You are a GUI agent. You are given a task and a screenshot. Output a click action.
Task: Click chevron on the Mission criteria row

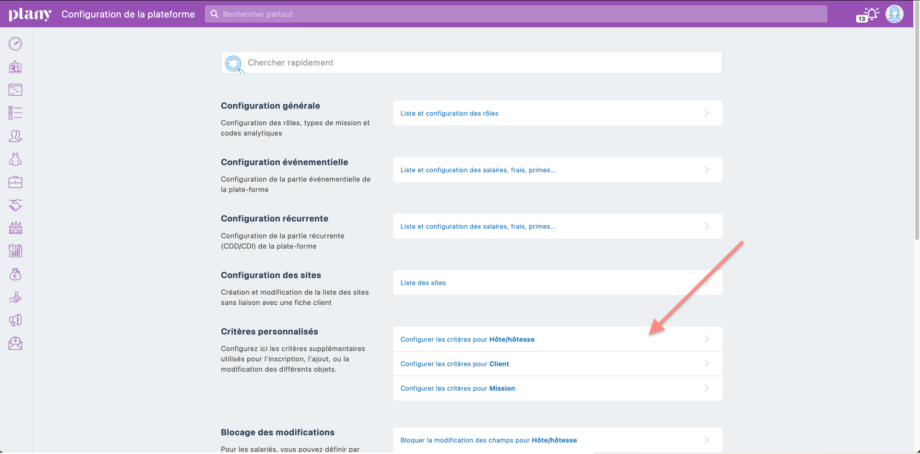pyautogui.click(x=707, y=388)
